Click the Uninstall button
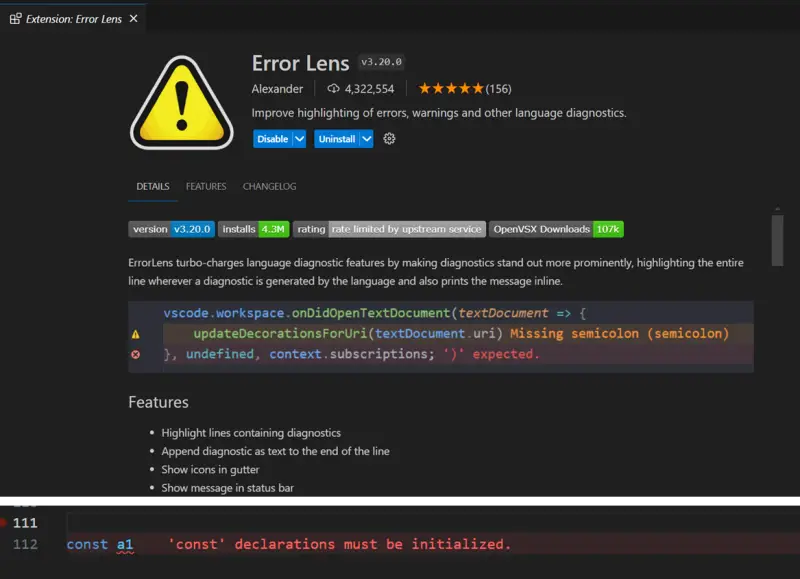This screenshot has height=579, width=800. pos(335,139)
